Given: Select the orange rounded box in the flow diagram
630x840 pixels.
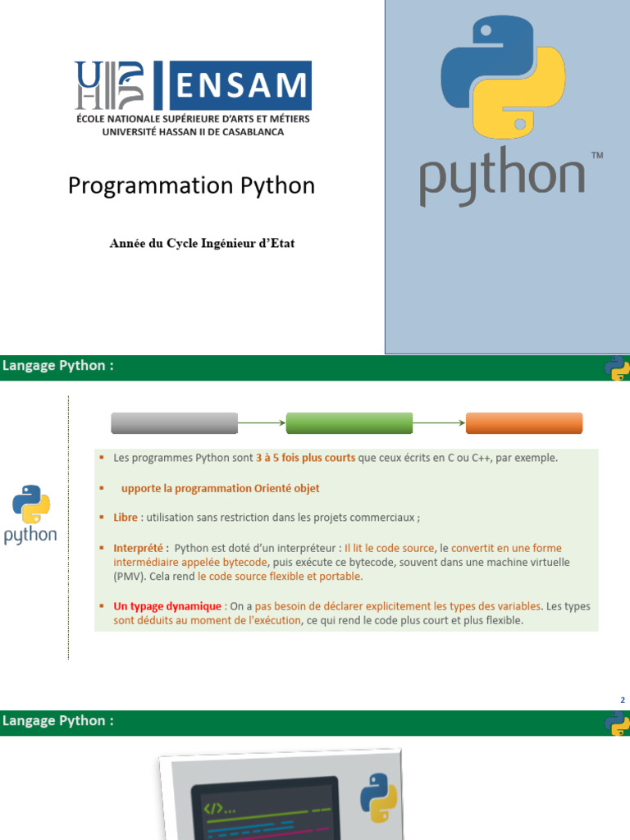Looking at the screenshot, I should pyautogui.click(x=524, y=423).
